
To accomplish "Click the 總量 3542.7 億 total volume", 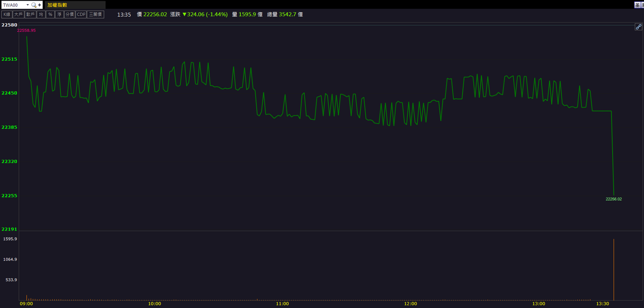I will click(x=285, y=15).
